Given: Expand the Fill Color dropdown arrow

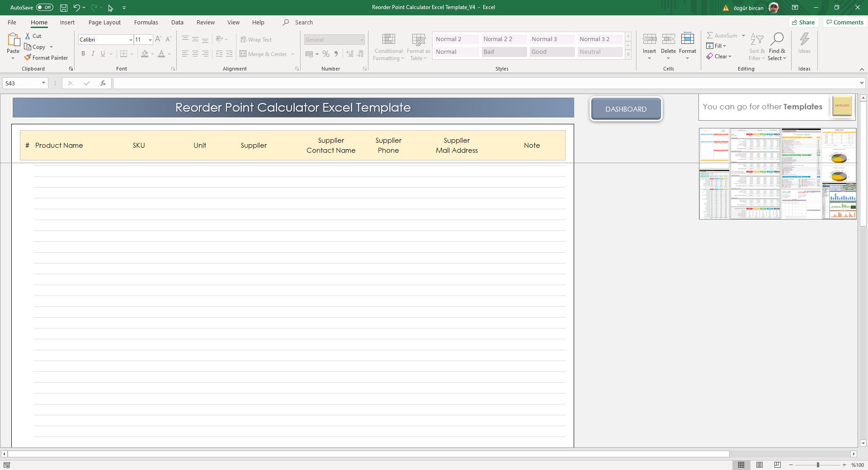Looking at the screenshot, I should [x=152, y=54].
